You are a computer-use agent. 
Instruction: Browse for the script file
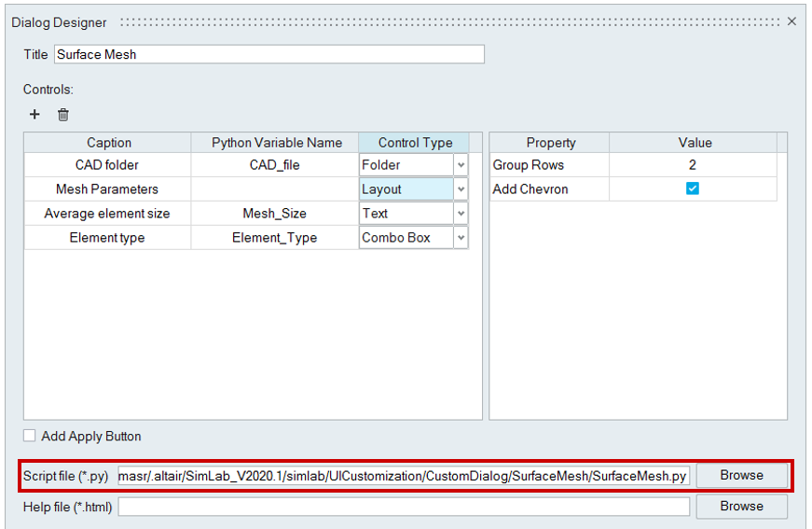click(741, 476)
